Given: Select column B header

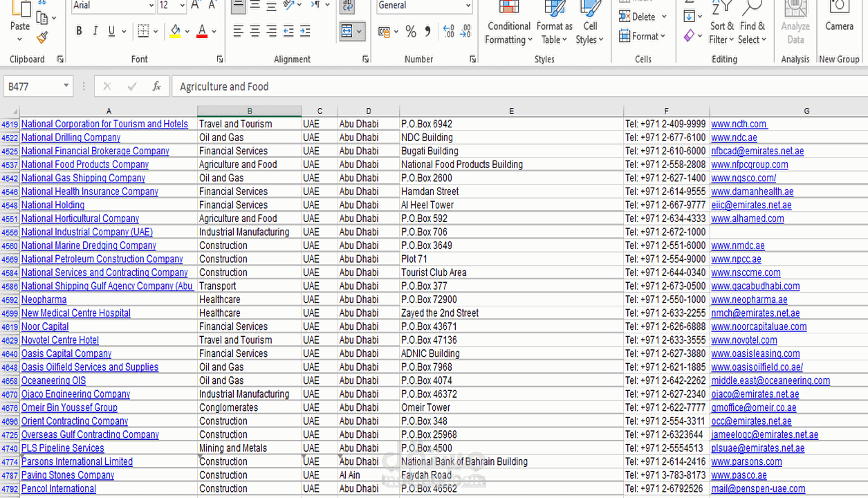Looking at the screenshot, I should click(250, 111).
